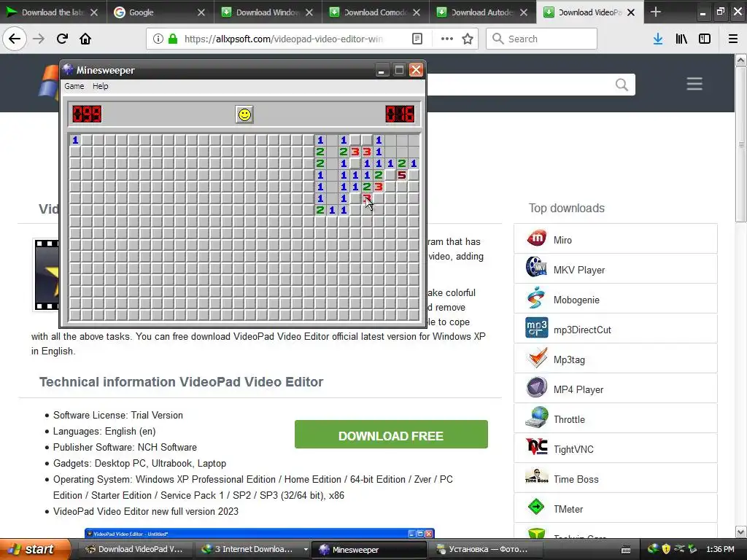Click the Minesweeper smiley face reset button
This screenshot has height=560, width=747.
[244, 114]
